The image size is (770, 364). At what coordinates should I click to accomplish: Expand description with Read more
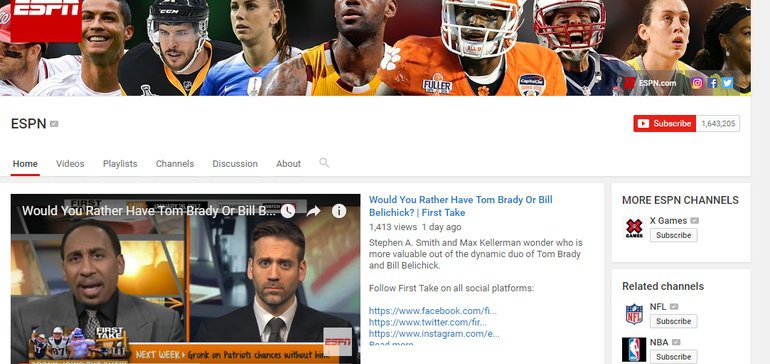[391, 344]
